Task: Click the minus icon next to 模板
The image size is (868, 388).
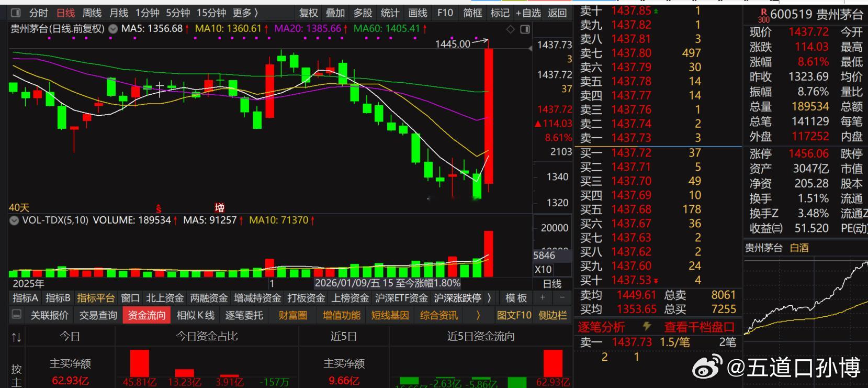Action: pyautogui.click(x=562, y=297)
